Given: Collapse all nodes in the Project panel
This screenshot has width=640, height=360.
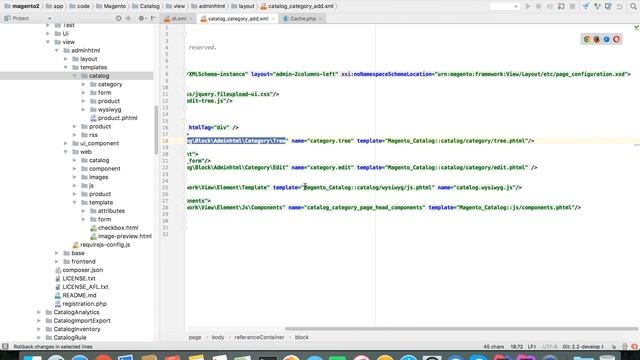Looking at the screenshot, I should [x=128, y=18].
